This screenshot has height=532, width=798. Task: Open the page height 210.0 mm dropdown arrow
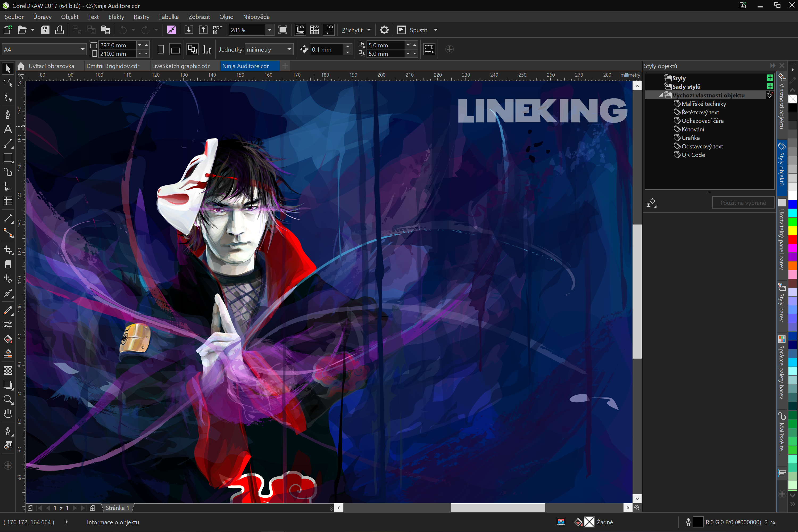pos(139,54)
